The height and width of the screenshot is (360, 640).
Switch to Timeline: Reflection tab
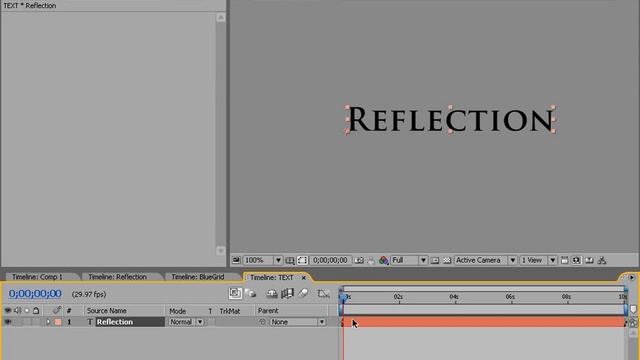118,277
